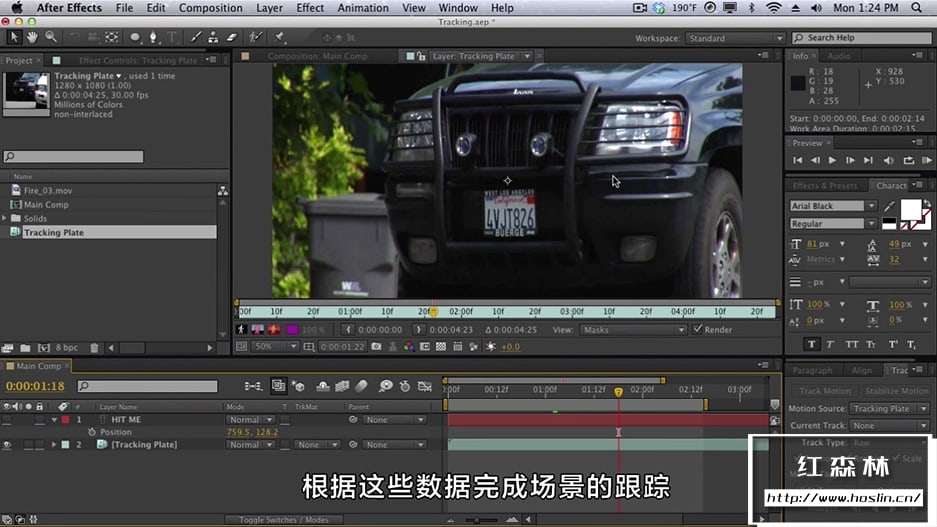Collapse the HIT ME layer properties
Screen dimensions: 937x527
(54, 420)
